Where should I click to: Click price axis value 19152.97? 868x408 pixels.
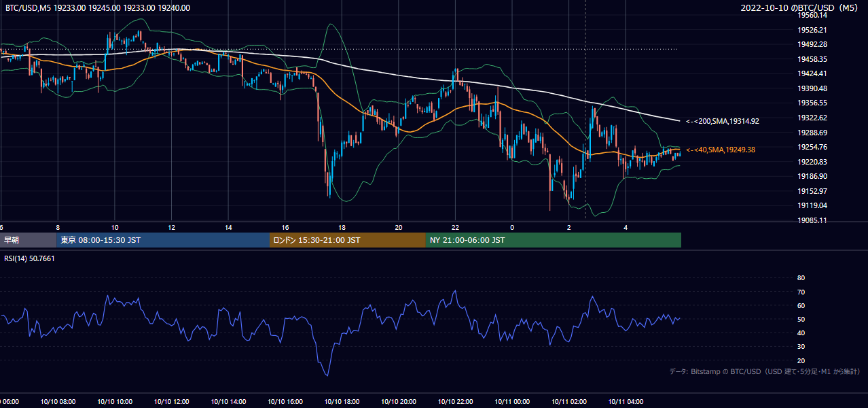tap(812, 191)
